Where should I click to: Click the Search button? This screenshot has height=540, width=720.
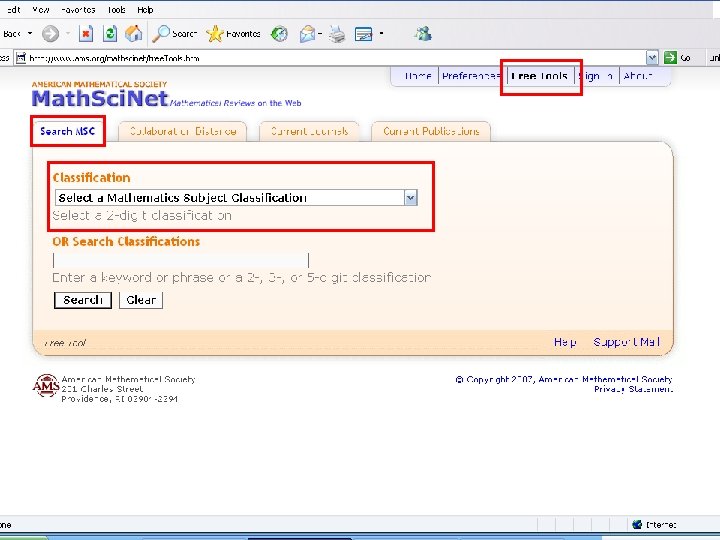pos(83,300)
